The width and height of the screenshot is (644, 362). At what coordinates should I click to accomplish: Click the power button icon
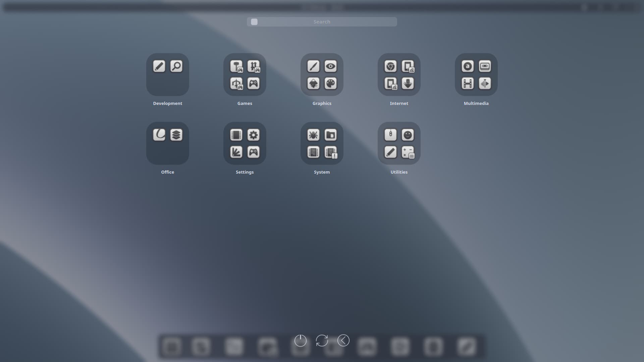(x=301, y=341)
